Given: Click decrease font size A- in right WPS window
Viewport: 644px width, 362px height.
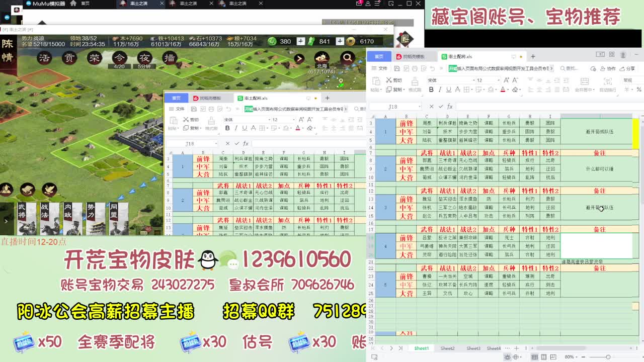Looking at the screenshot, I should tap(514, 80).
